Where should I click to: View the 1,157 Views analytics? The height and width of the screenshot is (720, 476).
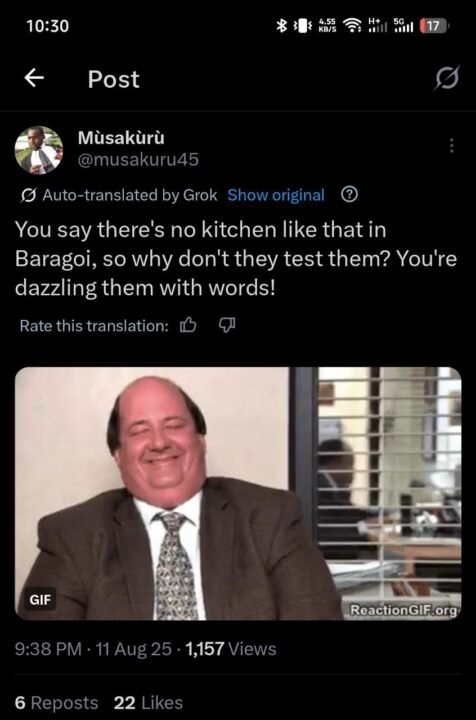231,649
